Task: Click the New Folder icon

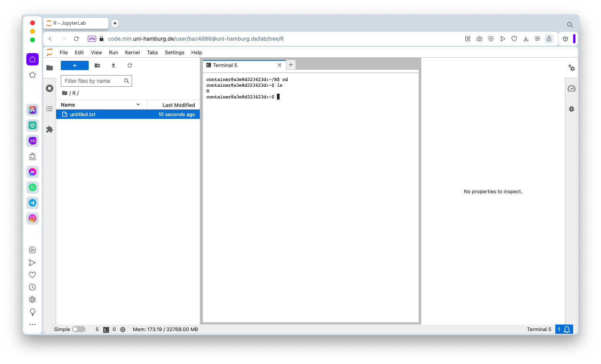Action: click(97, 65)
